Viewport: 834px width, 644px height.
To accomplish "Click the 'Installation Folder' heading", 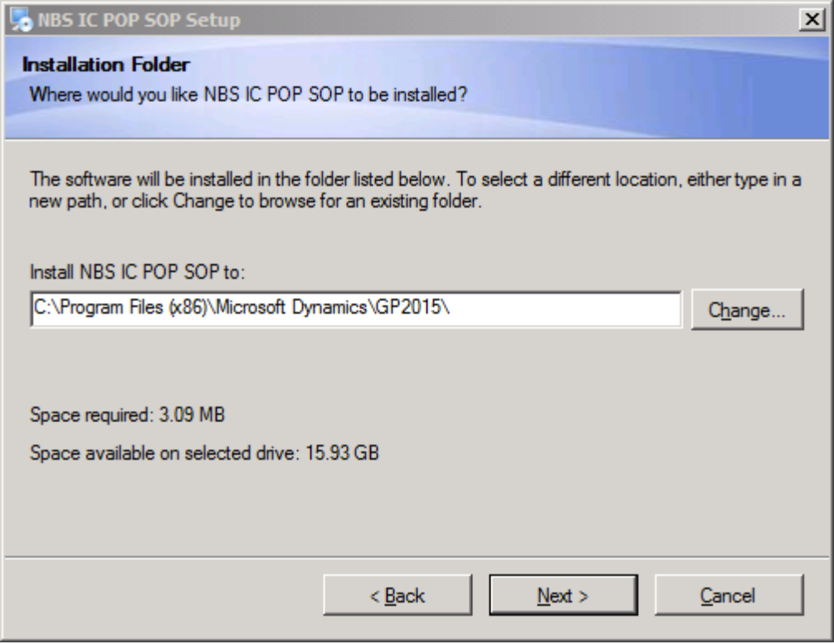I will click(106, 65).
